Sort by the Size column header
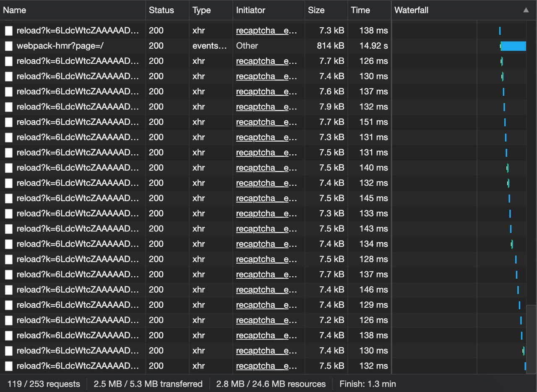537x392 pixels. coord(316,10)
